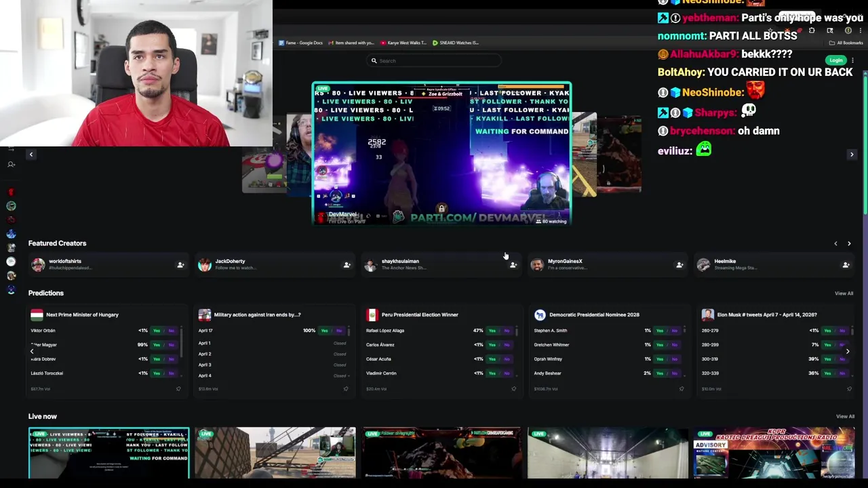868x488 pixels.
Task: Open Democratic Presidential Nominee 2028 title
Action: [x=594, y=314]
